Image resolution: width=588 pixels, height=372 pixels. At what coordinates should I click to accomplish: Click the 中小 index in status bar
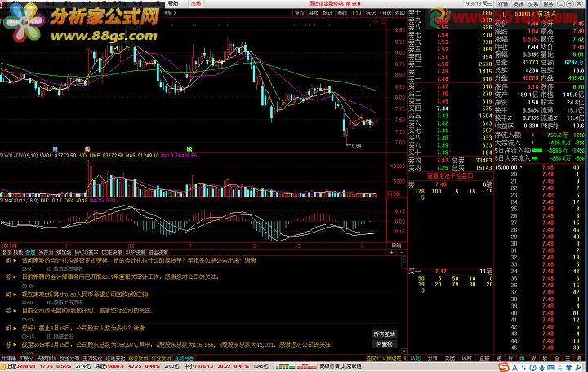[188, 366]
